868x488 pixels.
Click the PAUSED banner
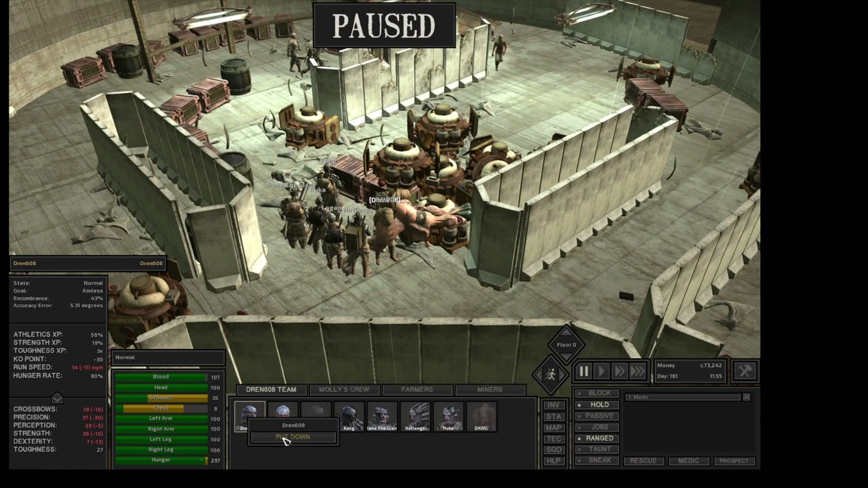point(384,26)
